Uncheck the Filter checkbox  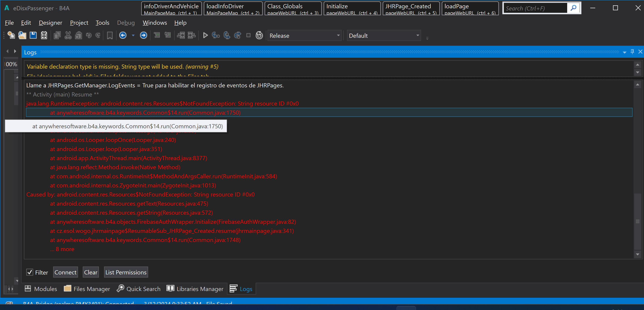click(x=30, y=272)
